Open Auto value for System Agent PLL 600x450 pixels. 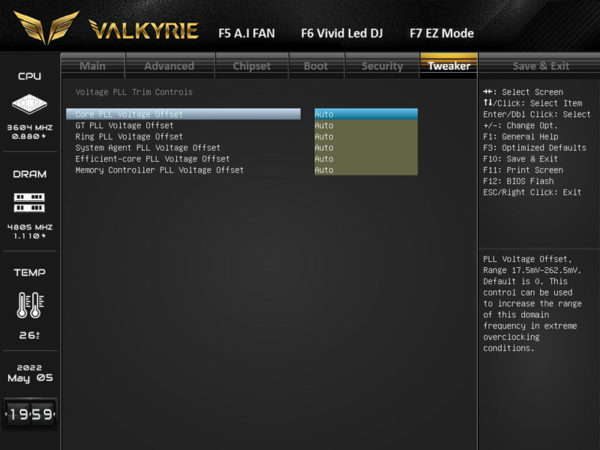[366, 148]
